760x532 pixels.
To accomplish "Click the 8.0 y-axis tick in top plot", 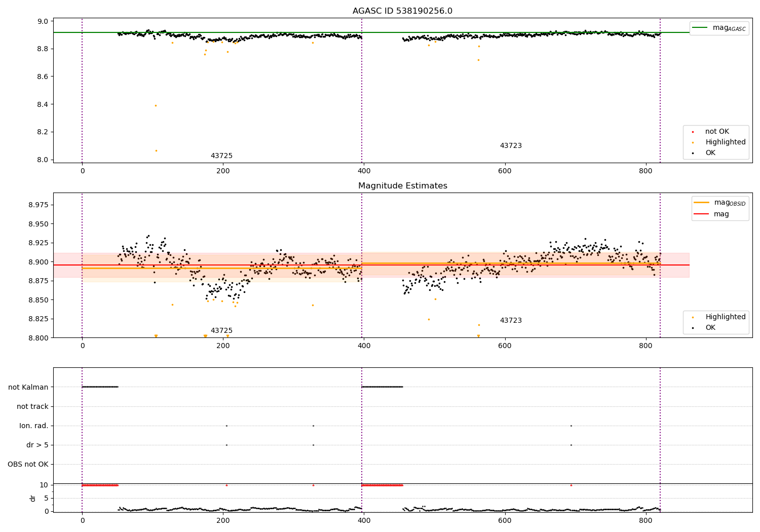I will (x=43, y=160).
